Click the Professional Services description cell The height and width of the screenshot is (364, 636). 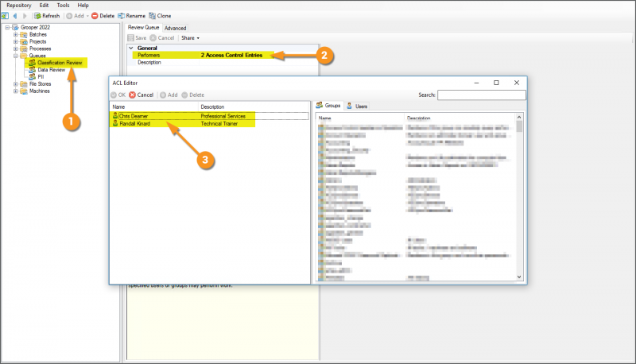(x=223, y=116)
